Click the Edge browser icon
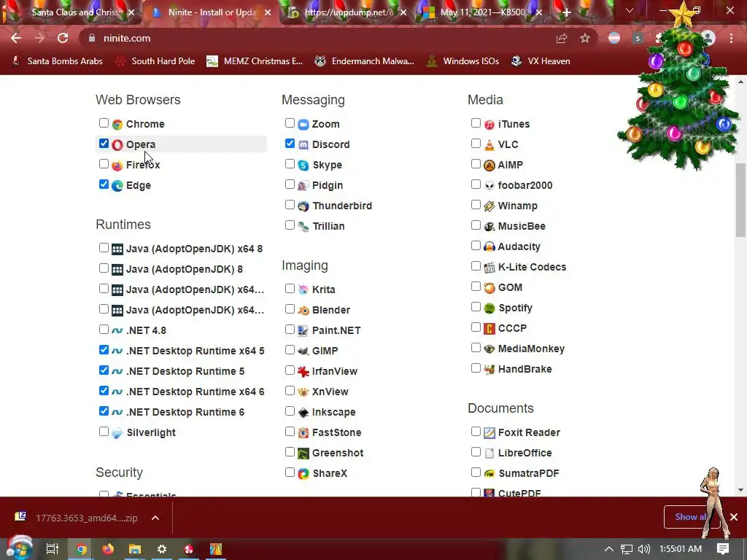The image size is (747, 560). [117, 186]
